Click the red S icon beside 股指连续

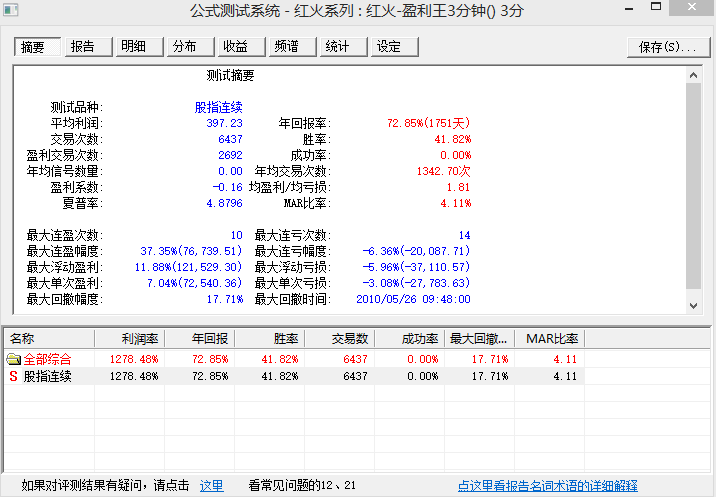point(13,376)
